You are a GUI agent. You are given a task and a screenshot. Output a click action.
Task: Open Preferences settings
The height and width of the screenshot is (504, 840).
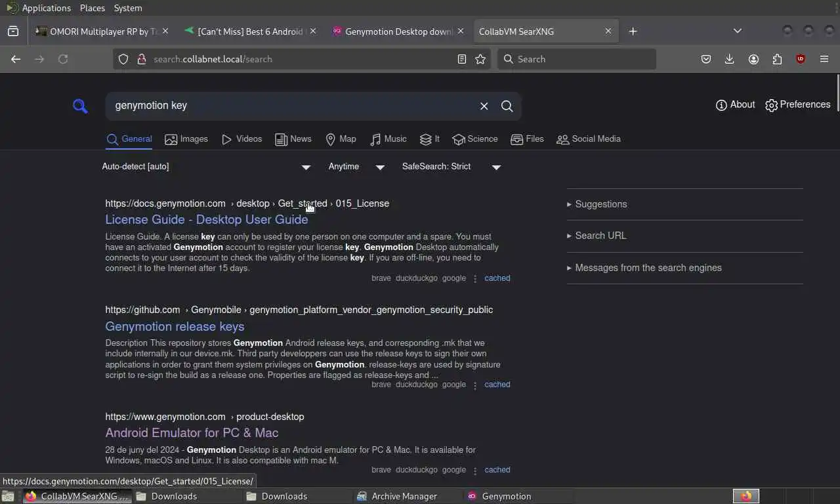coord(797,105)
